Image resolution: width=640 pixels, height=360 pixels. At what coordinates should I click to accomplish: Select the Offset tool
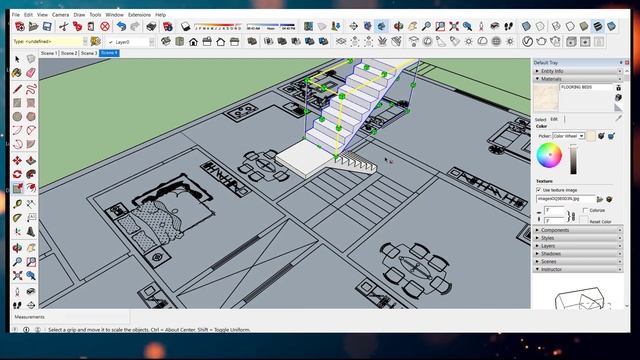(31, 188)
